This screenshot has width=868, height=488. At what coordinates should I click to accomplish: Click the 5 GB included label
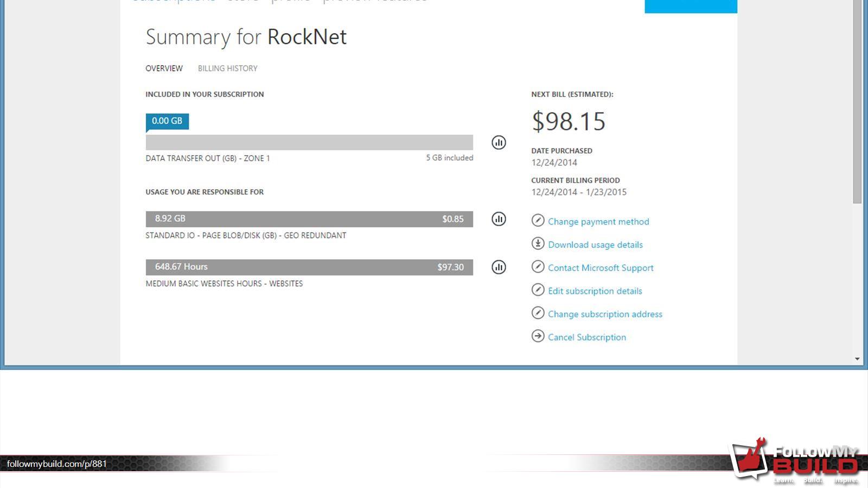[x=449, y=158]
